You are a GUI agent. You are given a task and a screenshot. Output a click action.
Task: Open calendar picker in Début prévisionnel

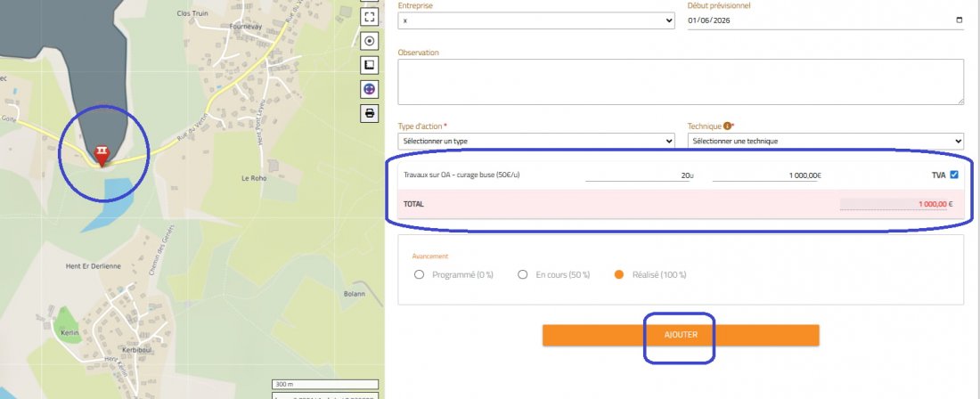959,20
